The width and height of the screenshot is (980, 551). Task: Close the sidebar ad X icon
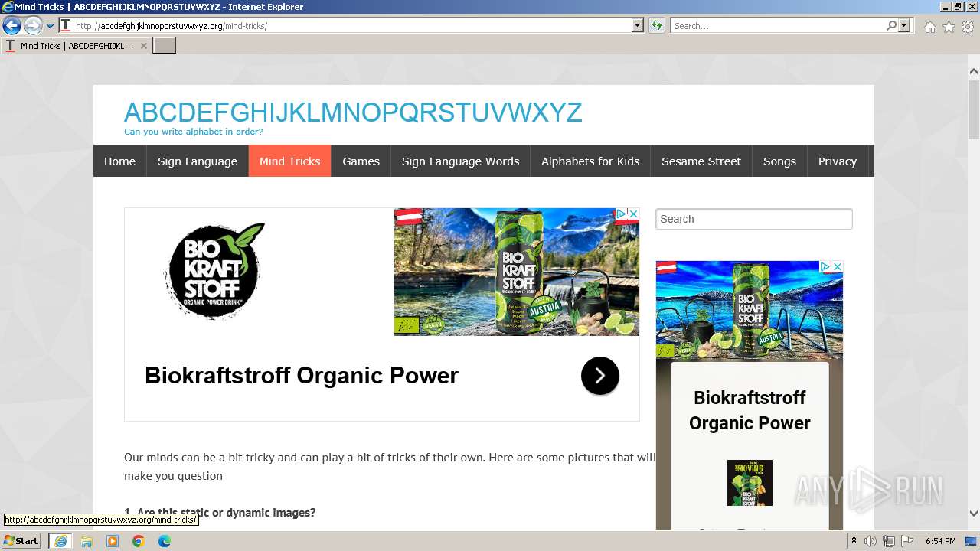(837, 266)
